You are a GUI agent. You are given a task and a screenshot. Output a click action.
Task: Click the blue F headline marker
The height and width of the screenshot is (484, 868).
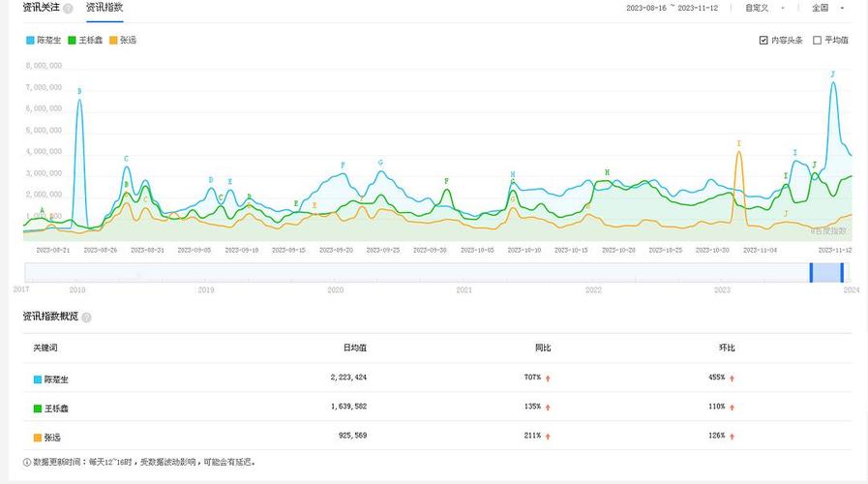(344, 166)
